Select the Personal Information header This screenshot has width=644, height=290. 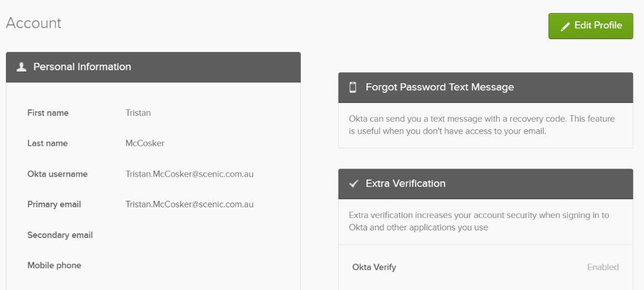[x=153, y=67]
